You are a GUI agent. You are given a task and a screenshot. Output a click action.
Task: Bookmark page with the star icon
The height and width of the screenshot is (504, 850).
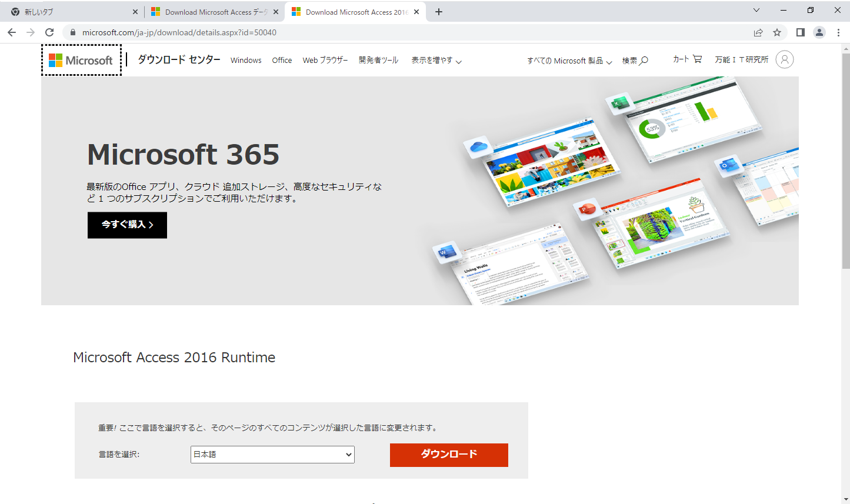pos(777,32)
